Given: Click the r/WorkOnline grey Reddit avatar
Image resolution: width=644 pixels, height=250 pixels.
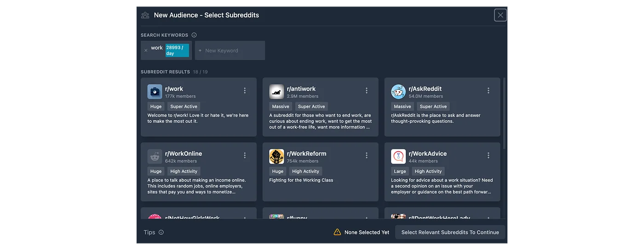Looking at the screenshot, I should pos(155,156).
